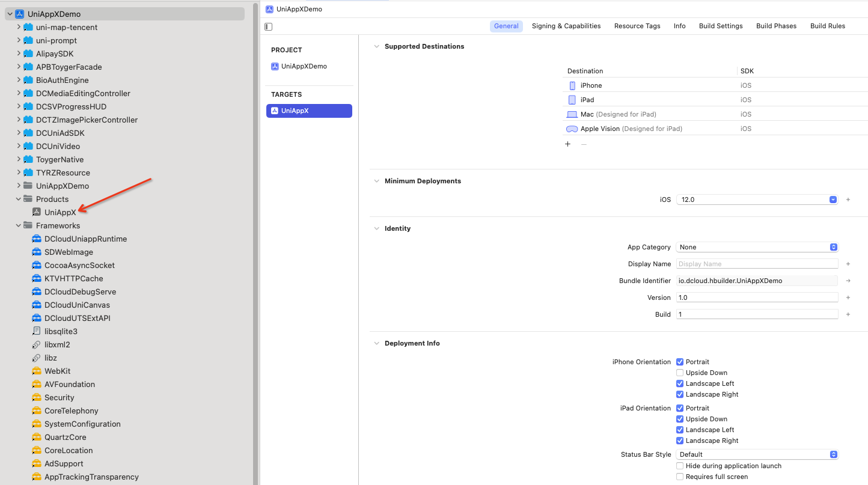Toggle iPhone Orientation Landscape Left

pyautogui.click(x=680, y=383)
